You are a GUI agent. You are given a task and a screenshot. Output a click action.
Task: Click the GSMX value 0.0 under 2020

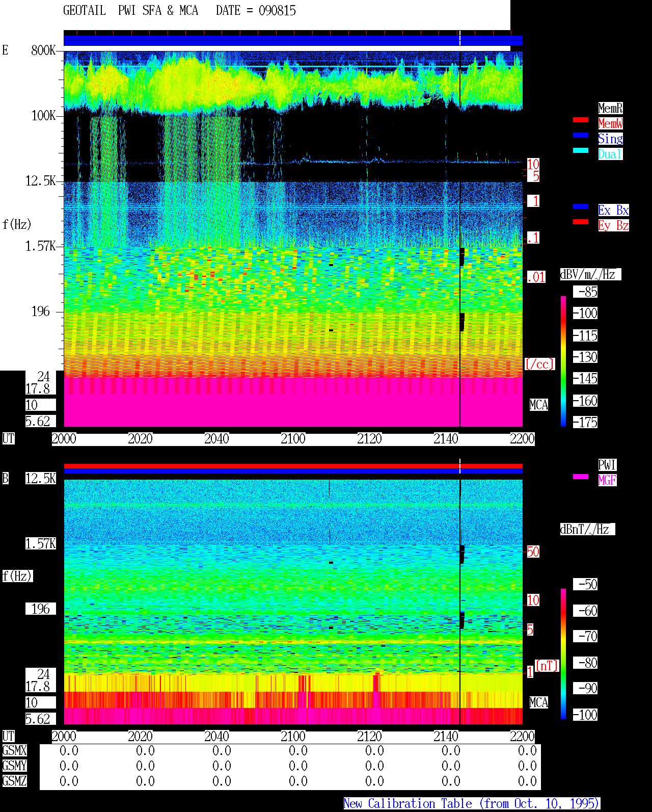click(145, 750)
